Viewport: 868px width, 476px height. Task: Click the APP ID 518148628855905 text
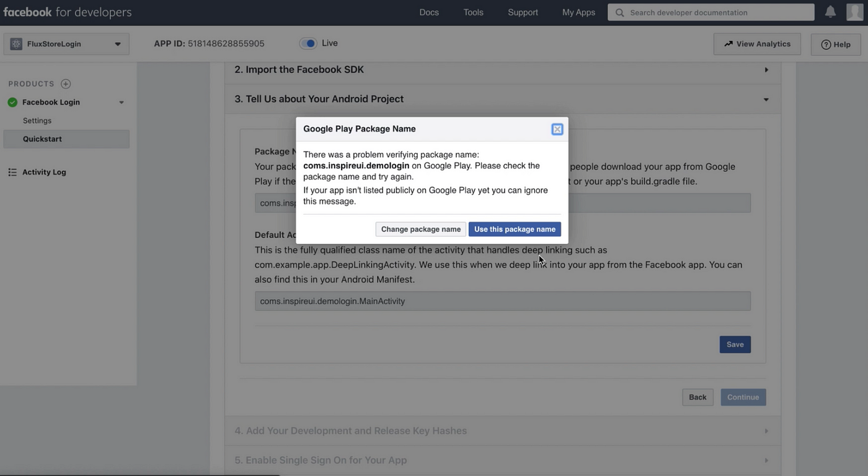click(x=209, y=43)
